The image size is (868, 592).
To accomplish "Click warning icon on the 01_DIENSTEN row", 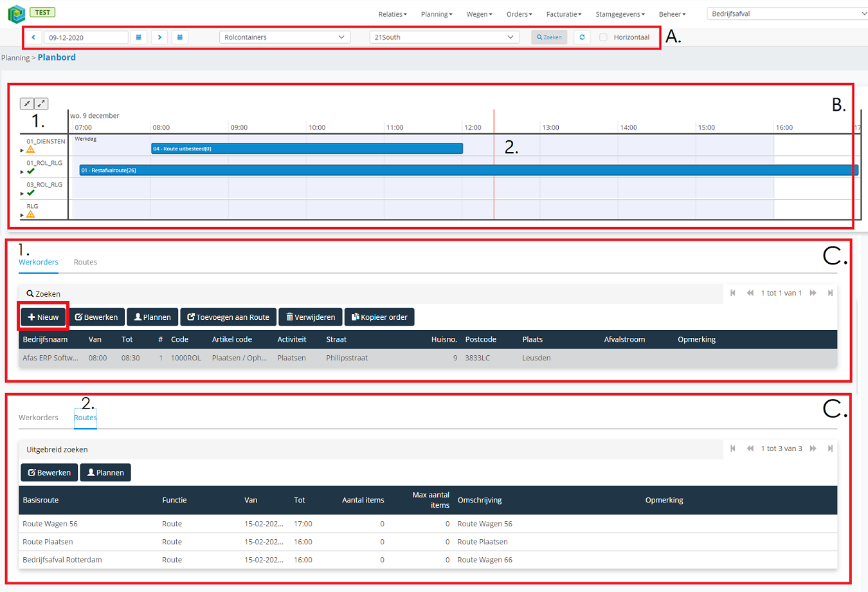I will pyautogui.click(x=31, y=149).
